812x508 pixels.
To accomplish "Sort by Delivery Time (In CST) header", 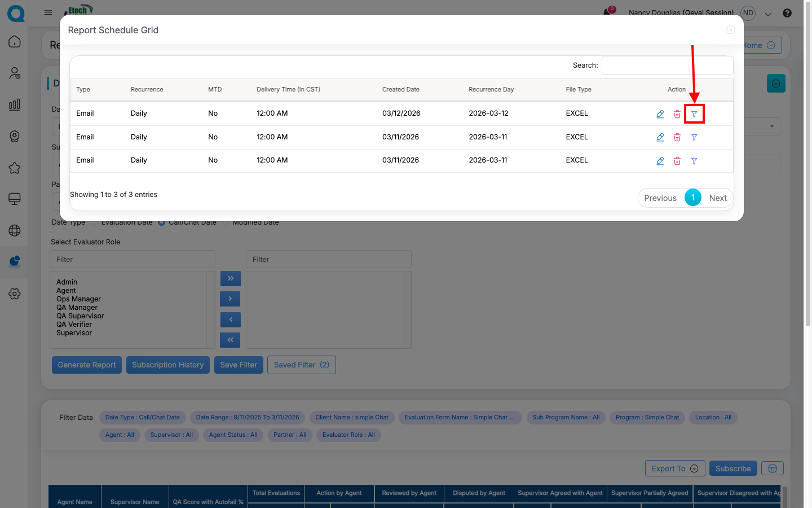I will (x=288, y=90).
